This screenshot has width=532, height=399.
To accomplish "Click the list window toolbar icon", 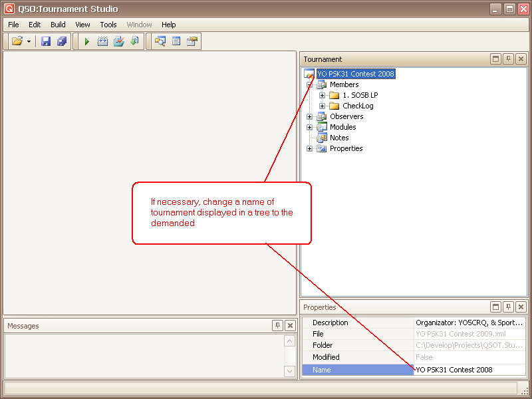I will 176,41.
